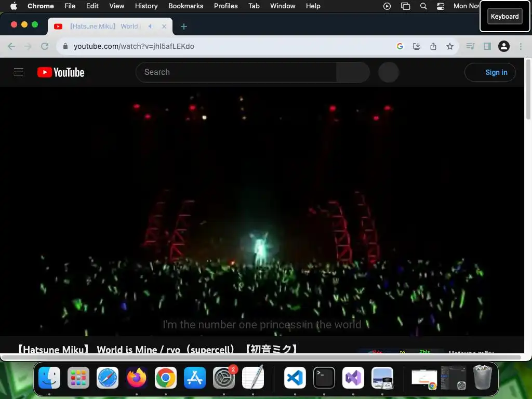Image resolution: width=532 pixels, height=399 pixels.
Task: Close the Hatsune Miku tab
Action: 164,26
